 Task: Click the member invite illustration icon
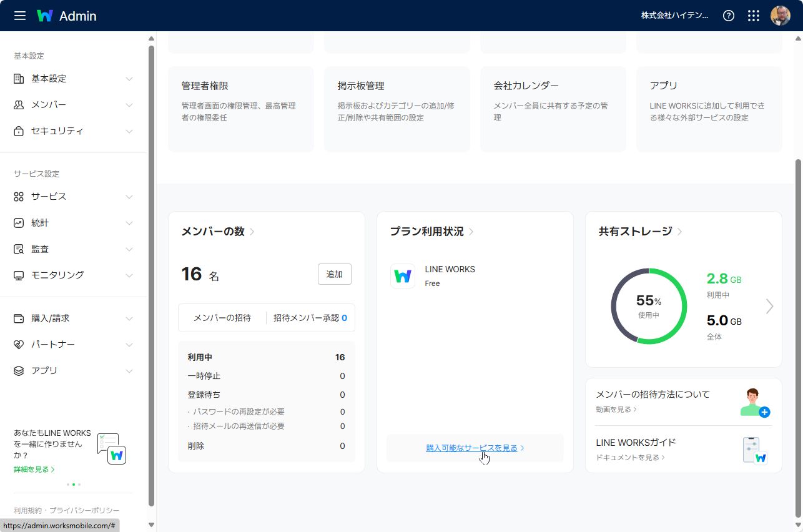pos(754,403)
